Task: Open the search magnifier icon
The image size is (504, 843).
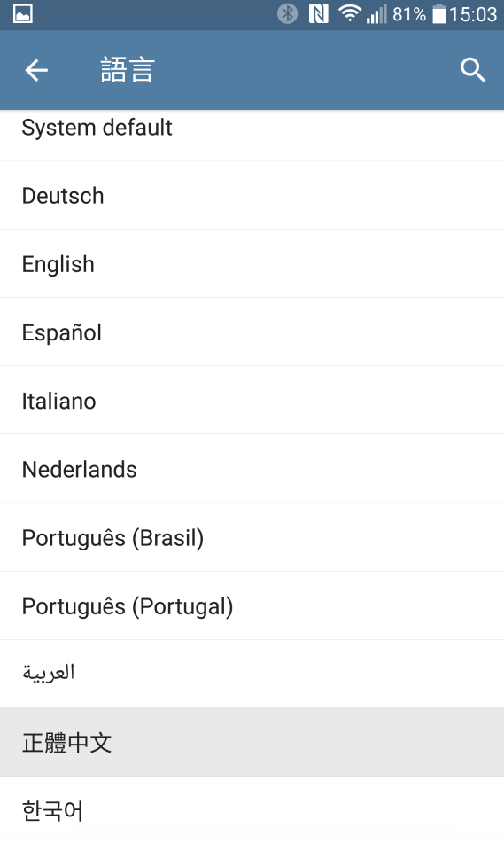Action: [473, 70]
